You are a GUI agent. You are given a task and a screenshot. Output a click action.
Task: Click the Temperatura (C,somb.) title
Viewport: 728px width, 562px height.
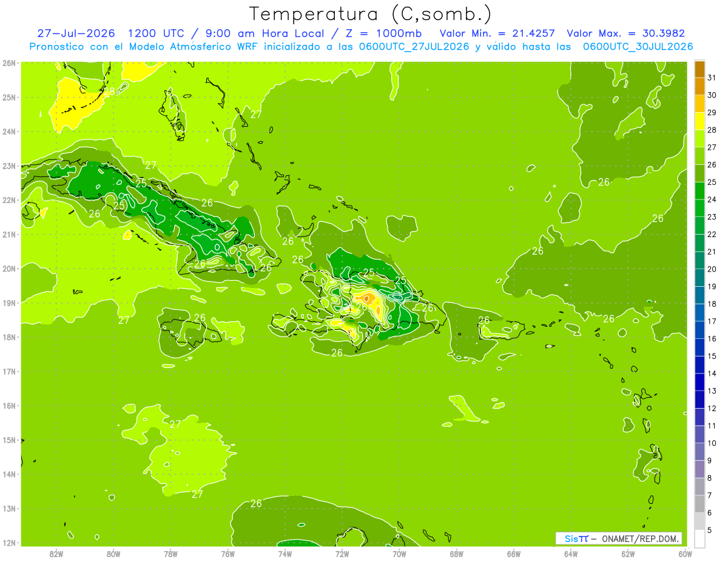click(x=371, y=14)
